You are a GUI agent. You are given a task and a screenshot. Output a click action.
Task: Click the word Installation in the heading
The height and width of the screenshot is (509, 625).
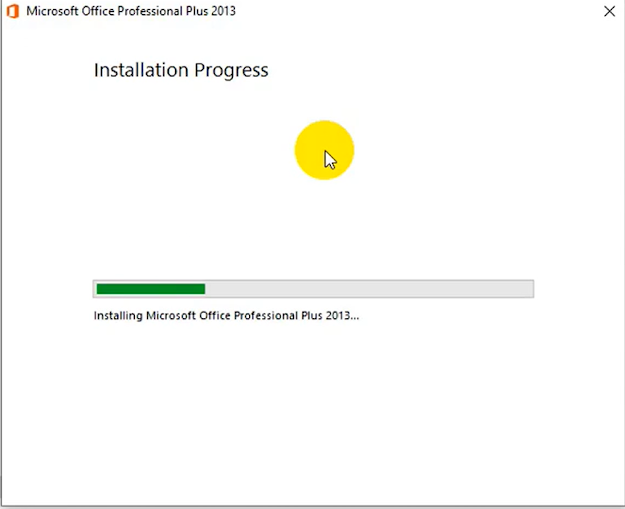click(x=142, y=70)
